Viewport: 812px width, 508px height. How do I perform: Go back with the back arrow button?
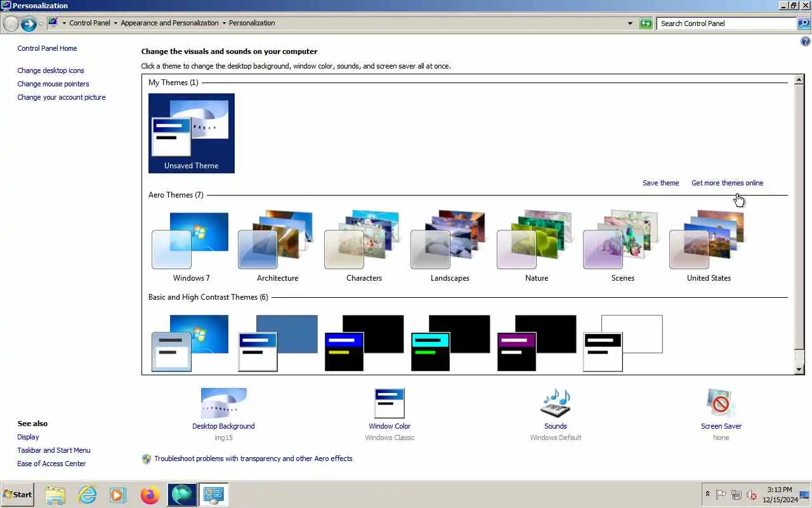[x=11, y=24]
